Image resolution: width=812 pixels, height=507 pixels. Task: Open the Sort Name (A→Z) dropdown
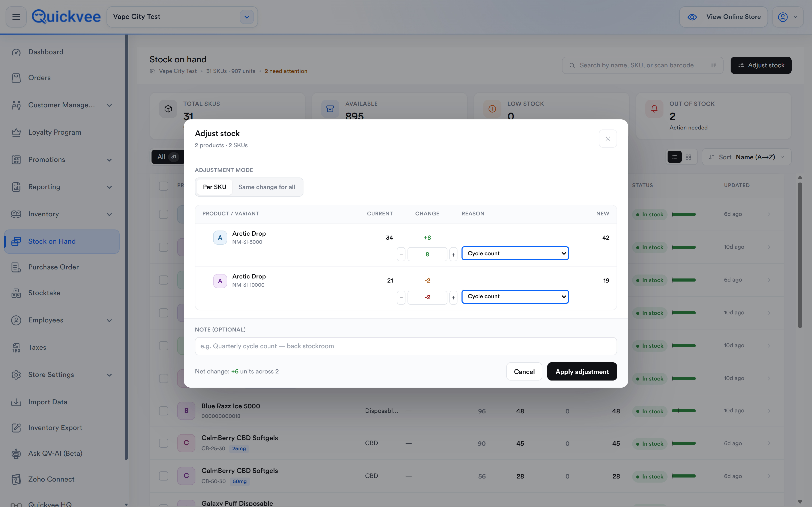click(747, 157)
